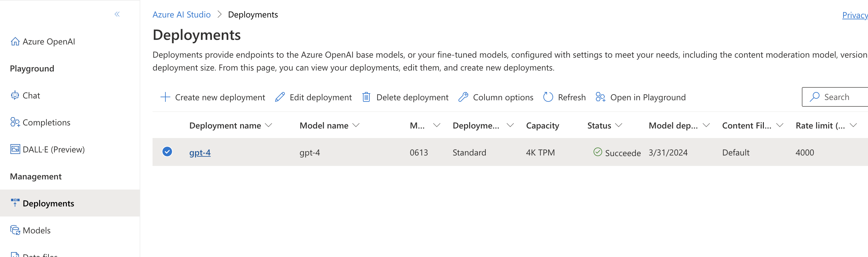
Task: Click the Open in Playground icon
Action: pyautogui.click(x=600, y=97)
